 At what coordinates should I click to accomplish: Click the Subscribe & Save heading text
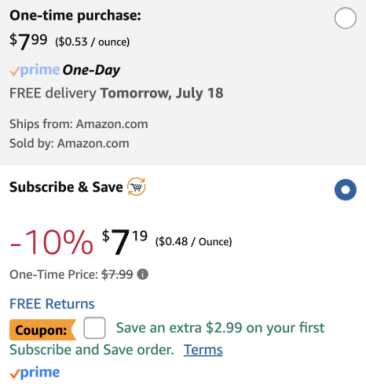point(66,187)
